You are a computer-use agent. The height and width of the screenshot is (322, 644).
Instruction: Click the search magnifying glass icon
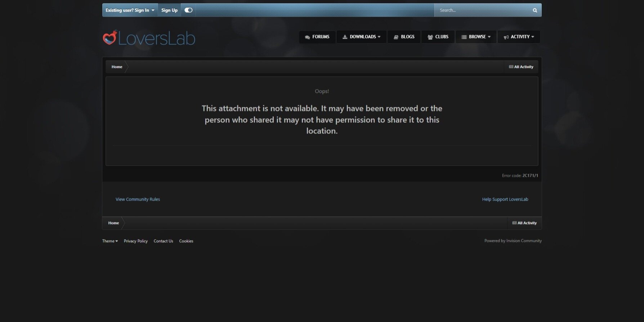(x=535, y=10)
